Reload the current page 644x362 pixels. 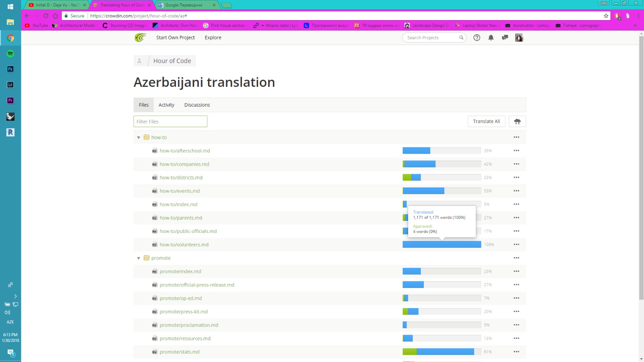[x=46, y=16]
